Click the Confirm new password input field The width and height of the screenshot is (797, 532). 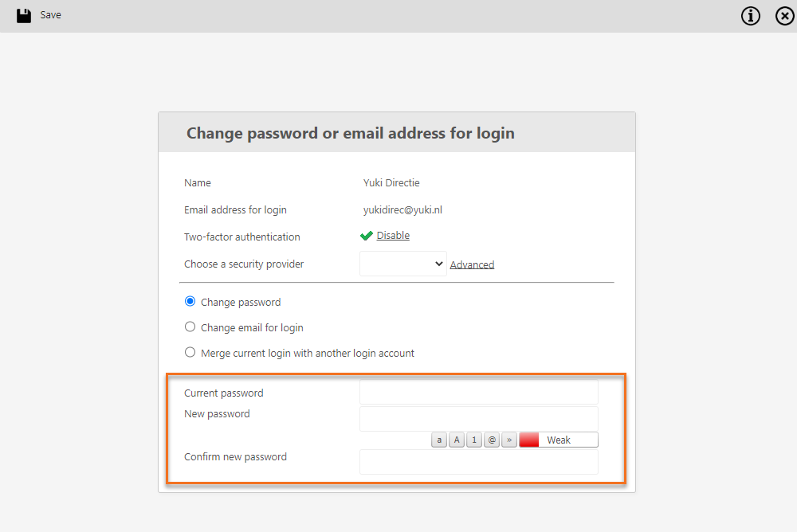(x=478, y=462)
